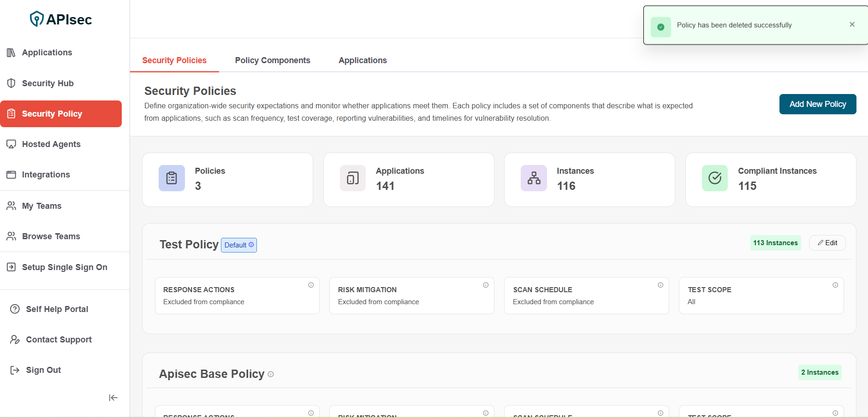The height and width of the screenshot is (418, 868).
Task: Open the 2 Instances badge
Action: (x=820, y=372)
